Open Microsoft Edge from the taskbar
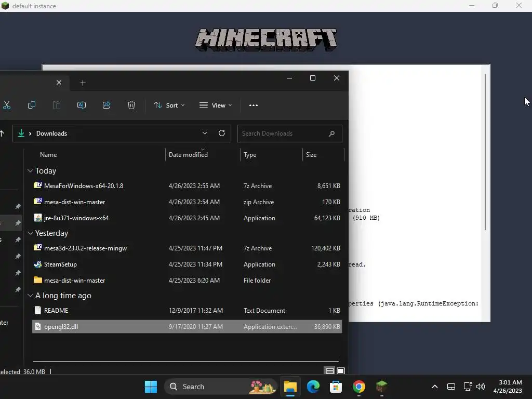 [x=313, y=387]
